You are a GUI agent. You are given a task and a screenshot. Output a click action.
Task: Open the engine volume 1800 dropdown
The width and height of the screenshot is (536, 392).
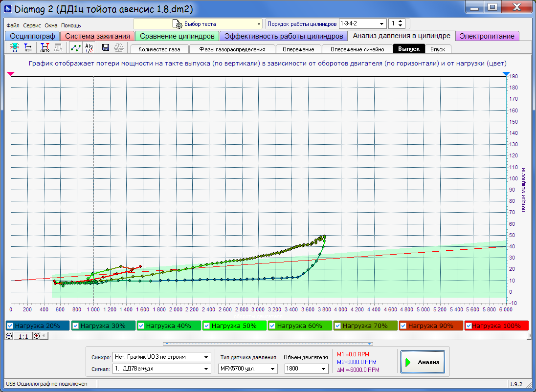pyautogui.click(x=306, y=369)
